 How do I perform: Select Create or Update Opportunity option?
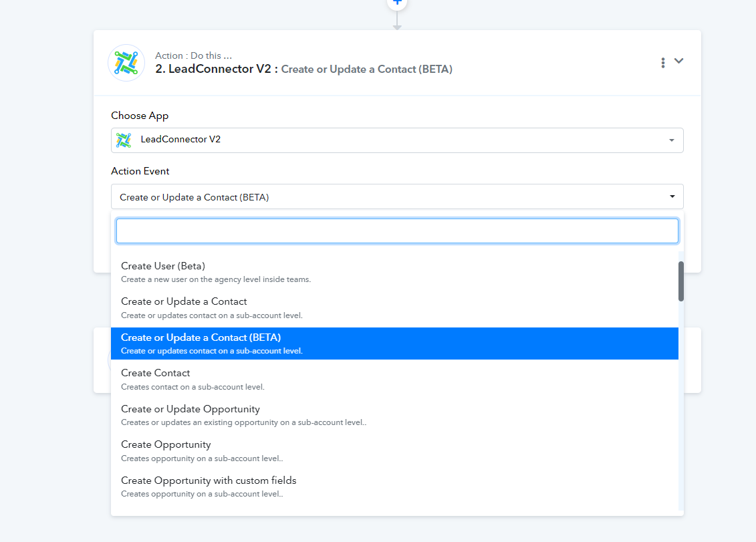pyautogui.click(x=394, y=415)
